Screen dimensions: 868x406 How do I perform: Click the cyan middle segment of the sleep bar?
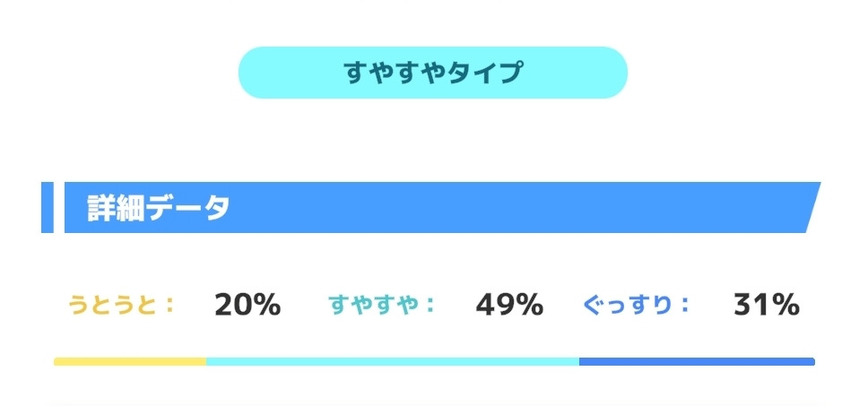pyautogui.click(x=393, y=362)
